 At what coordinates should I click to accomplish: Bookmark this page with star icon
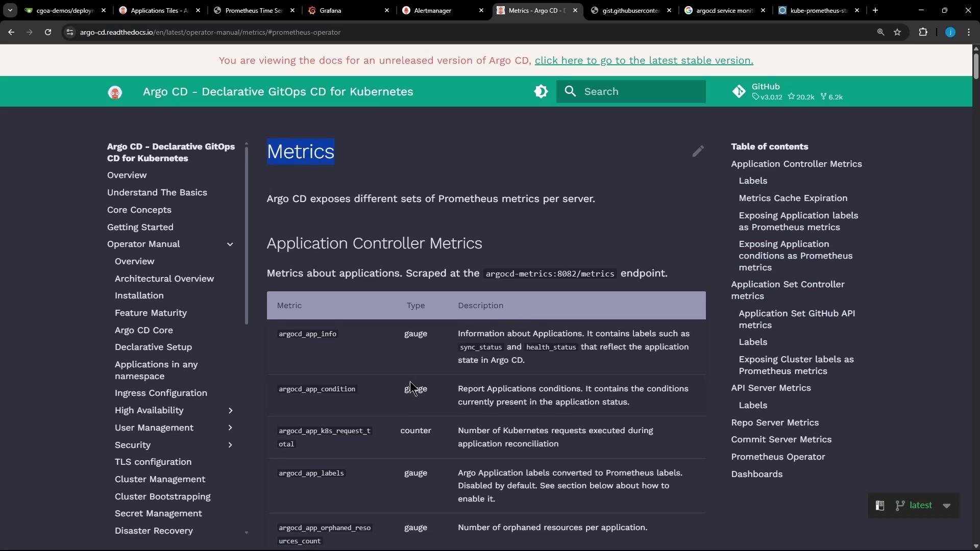(x=897, y=32)
